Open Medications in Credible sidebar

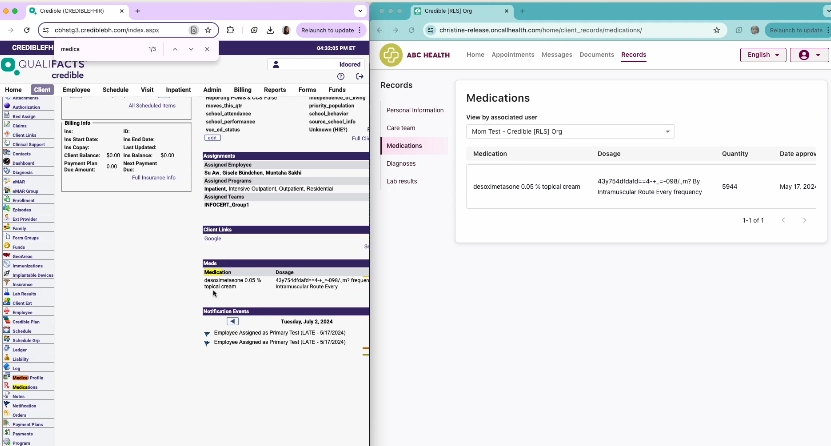(25, 387)
